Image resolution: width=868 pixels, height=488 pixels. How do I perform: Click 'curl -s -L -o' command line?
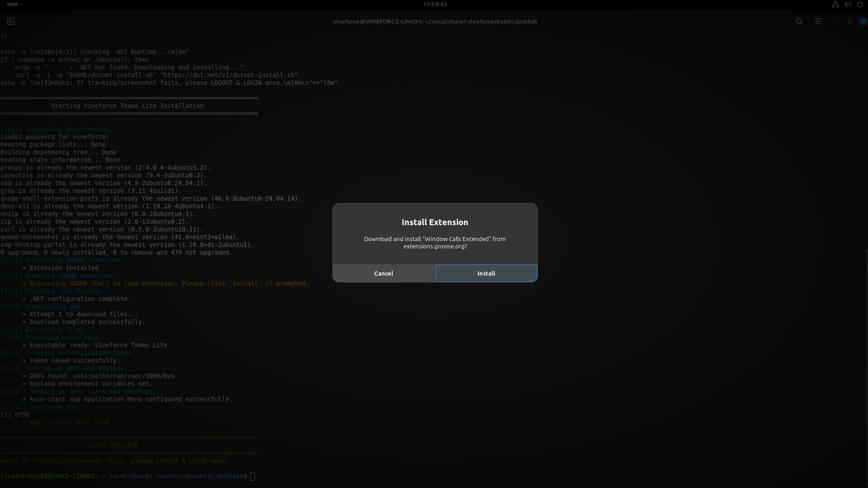tap(156, 75)
